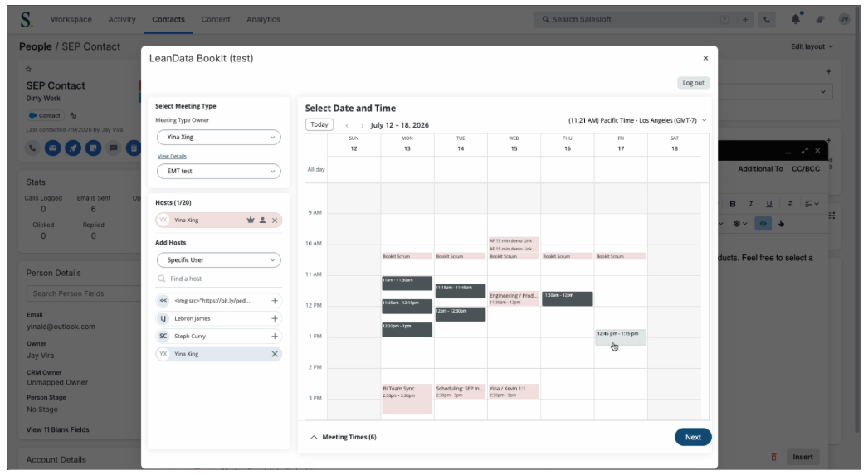Viewport: 868px width, 475px height.
Task: Open the Edit layout dropdown
Action: coord(812,46)
